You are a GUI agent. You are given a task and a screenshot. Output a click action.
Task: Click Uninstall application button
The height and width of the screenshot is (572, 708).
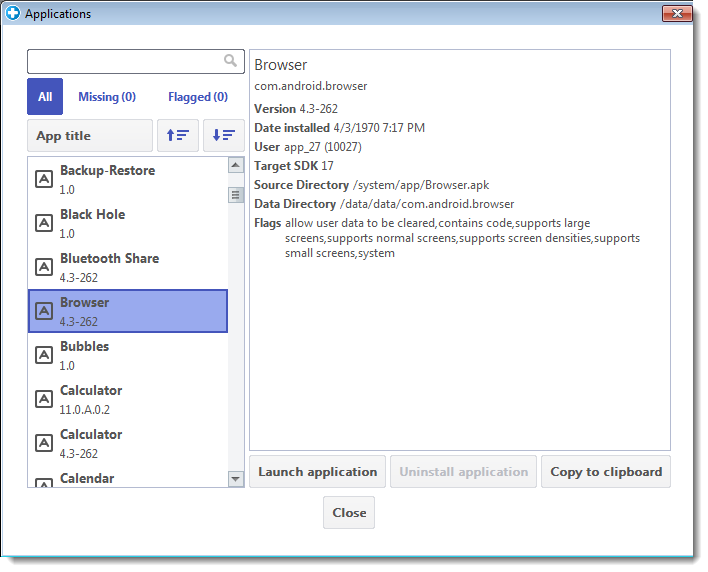(x=463, y=472)
